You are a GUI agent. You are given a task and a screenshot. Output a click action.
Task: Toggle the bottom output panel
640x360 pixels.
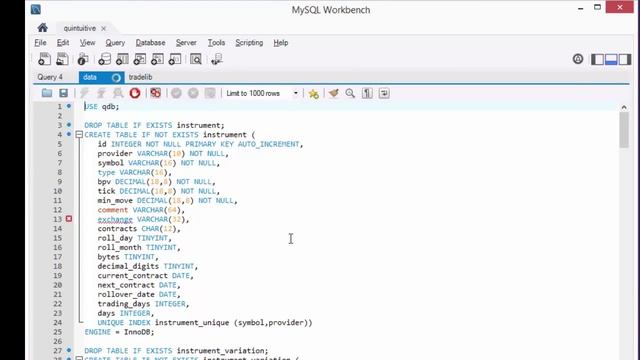(611, 59)
